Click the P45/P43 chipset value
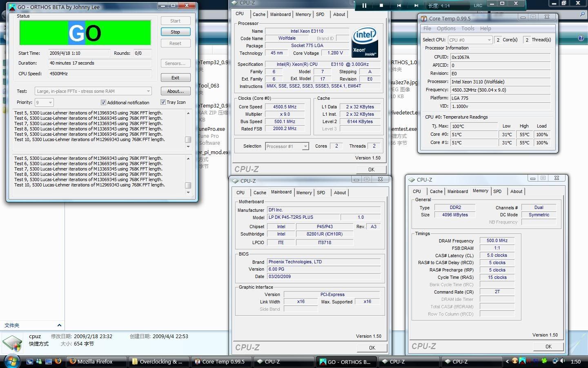 [325, 227]
